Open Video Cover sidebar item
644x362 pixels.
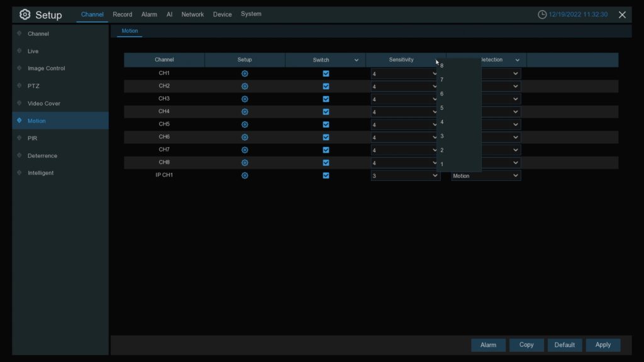tap(44, 104)
